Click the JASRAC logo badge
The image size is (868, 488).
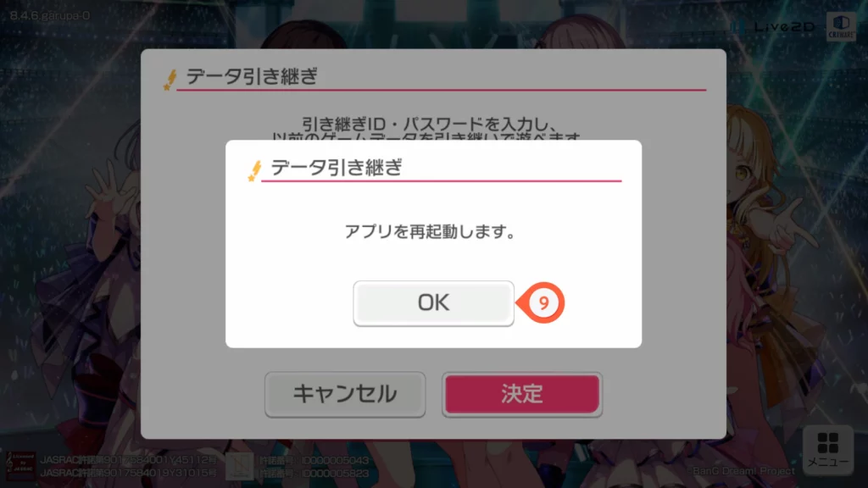pyautogui.click(x=20, y=466)
